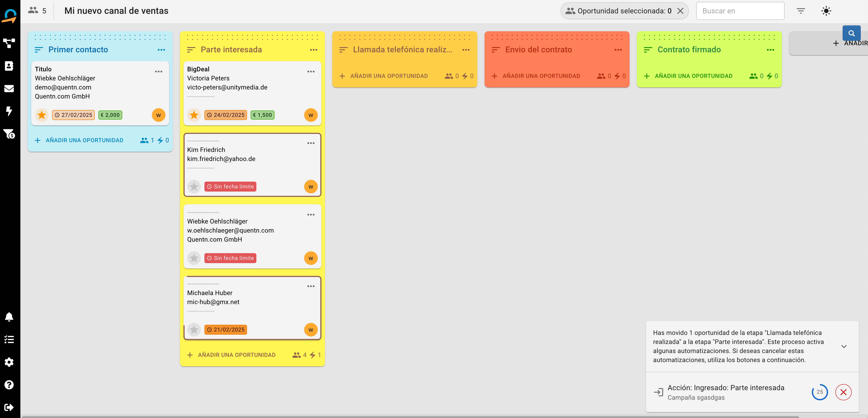The width and height of the screenshot is (868, 418).
Task: Collapse the notification message chevron
Action: coord(844,346)
